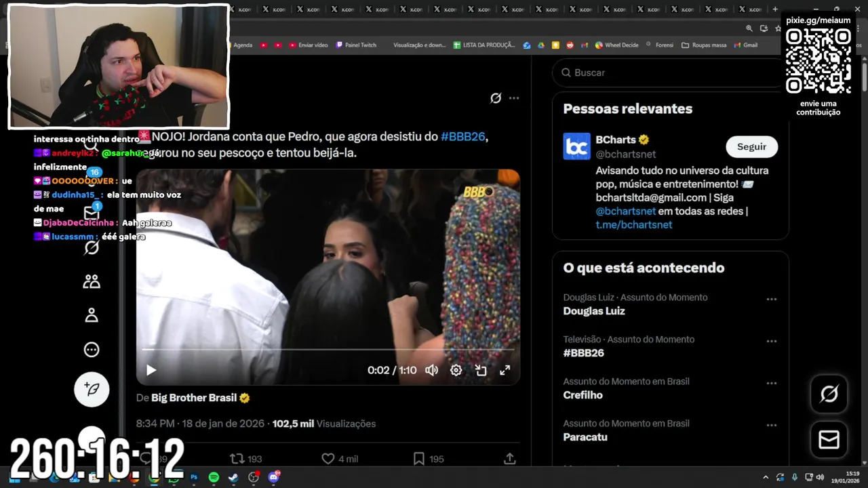Open the floating Grok button at right

[x=829, y=394]
